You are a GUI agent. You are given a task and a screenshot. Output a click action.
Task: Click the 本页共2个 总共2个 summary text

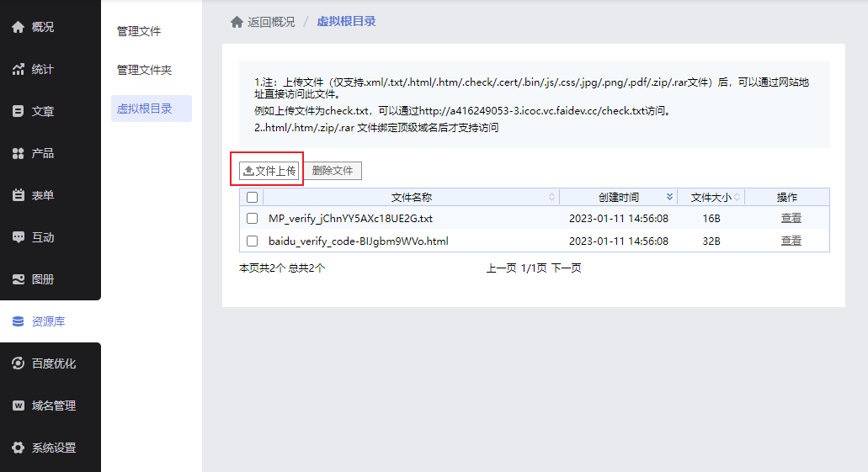[x=282, y=268]
